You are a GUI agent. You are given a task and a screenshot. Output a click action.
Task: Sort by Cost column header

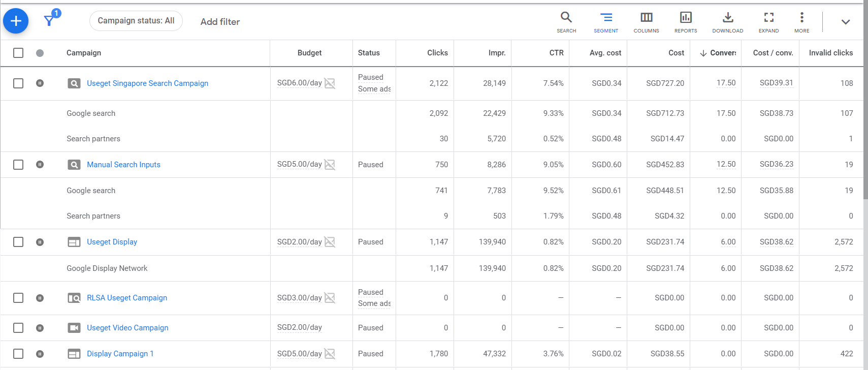(x=676, y=53)
